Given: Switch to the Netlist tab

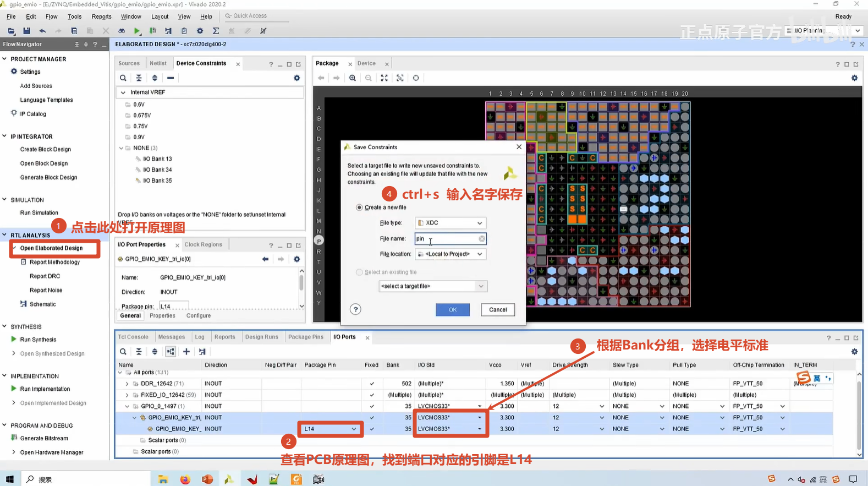Looking at the screenshot, I should point(158,63).
